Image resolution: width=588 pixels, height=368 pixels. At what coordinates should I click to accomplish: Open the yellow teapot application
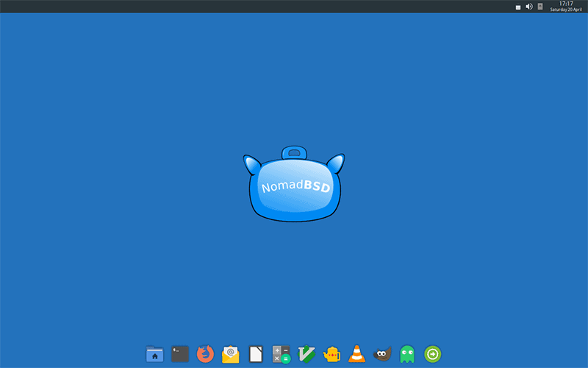(332, 354)
